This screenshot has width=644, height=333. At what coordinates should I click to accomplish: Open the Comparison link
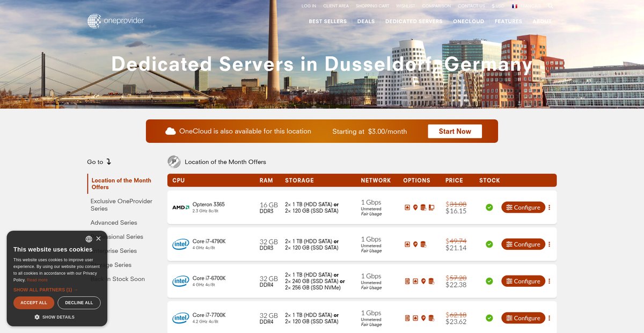point(436,6)
